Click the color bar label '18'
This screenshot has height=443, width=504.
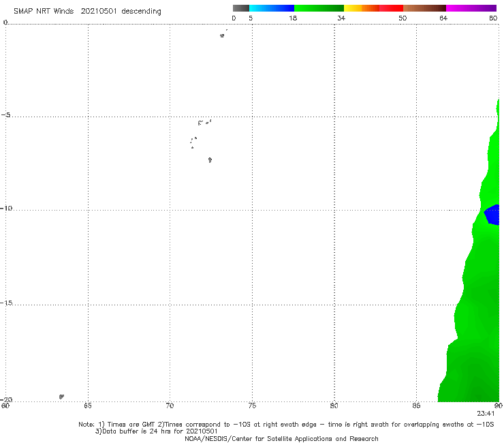(293, 18)
